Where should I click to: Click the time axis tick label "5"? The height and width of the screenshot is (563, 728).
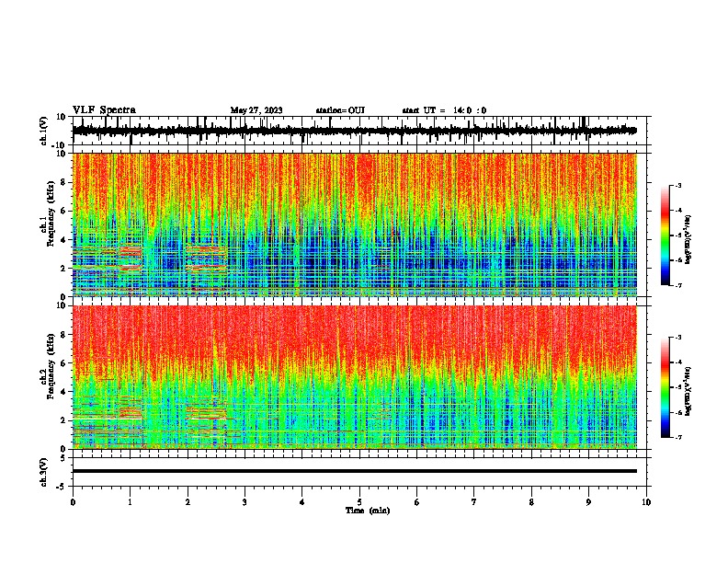pyautogui.click(x=359, y=502)
